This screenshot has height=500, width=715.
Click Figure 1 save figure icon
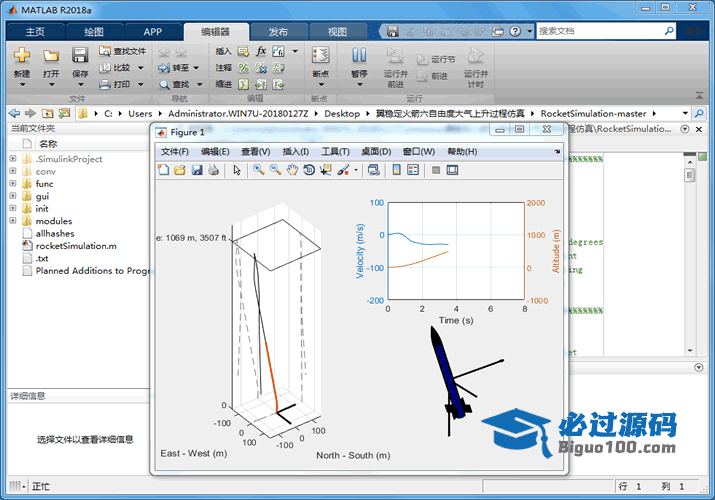click(197, 170)
